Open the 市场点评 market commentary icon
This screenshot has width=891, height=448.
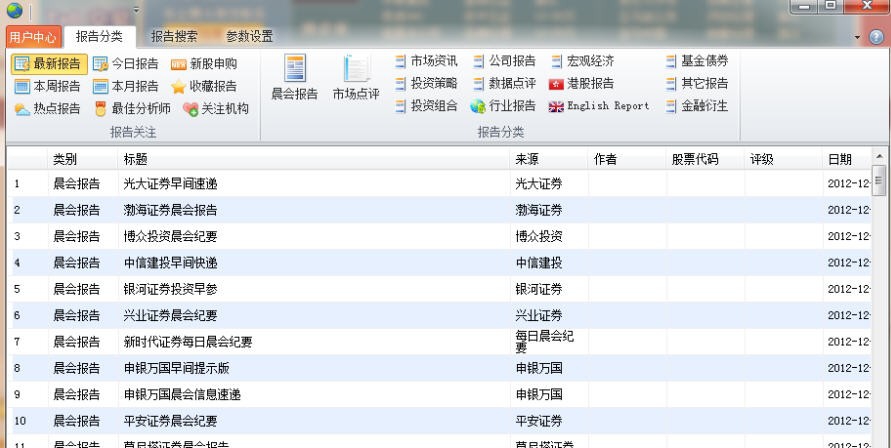[x=356, y=78]
